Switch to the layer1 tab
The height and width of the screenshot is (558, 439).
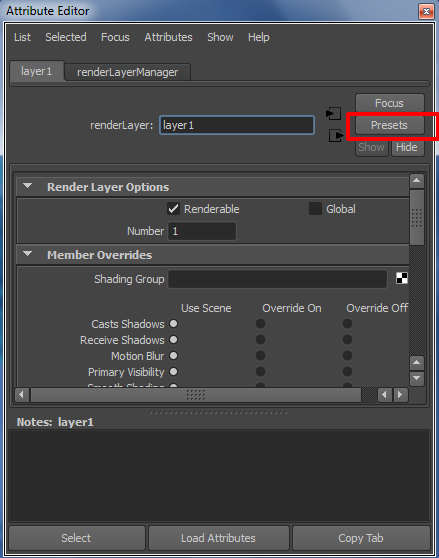[x=37, y=71]
